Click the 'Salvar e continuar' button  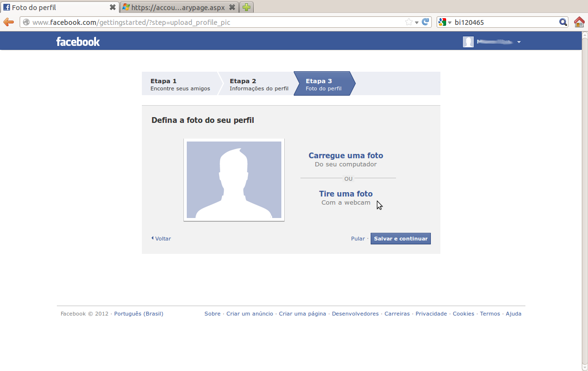point(401,239)
